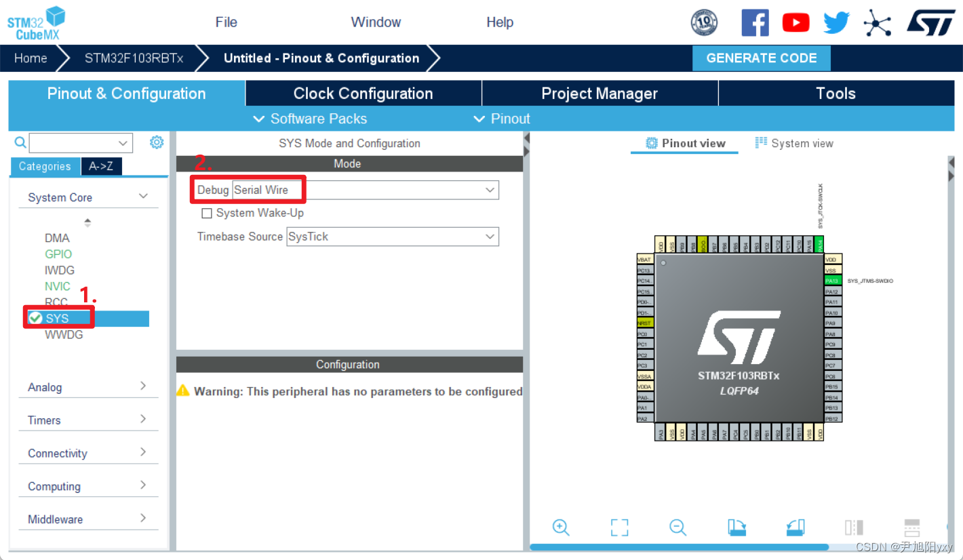963x560 pixels.
Task: Click the green PA13 pin on chip
Action: [x=832, y=281]
